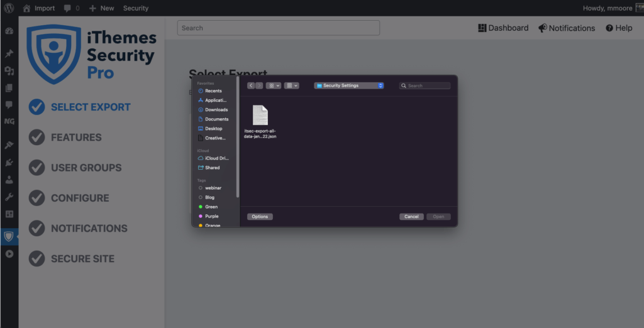Click iThemes Security settings Search box
The height and width of the screenshot is (328, 644).
[279, 28]
